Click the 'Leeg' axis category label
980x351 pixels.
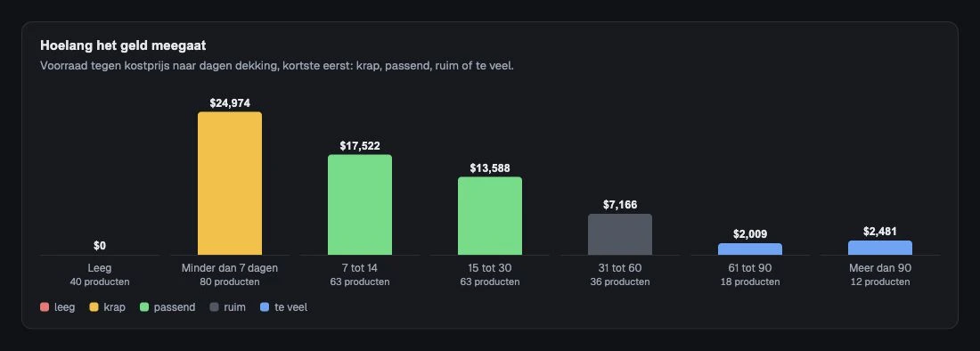100,268
